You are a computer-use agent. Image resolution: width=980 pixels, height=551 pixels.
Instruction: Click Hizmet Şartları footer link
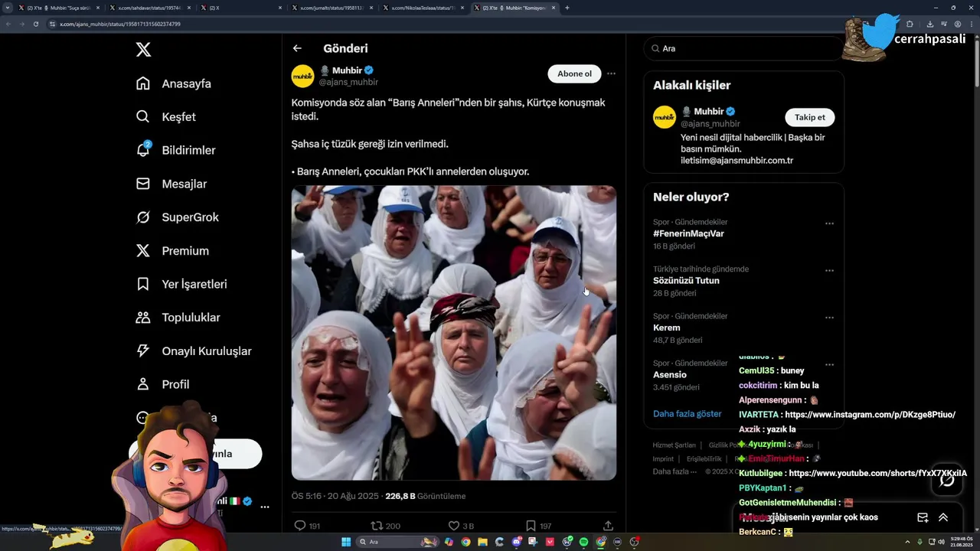tap(674, 445)
